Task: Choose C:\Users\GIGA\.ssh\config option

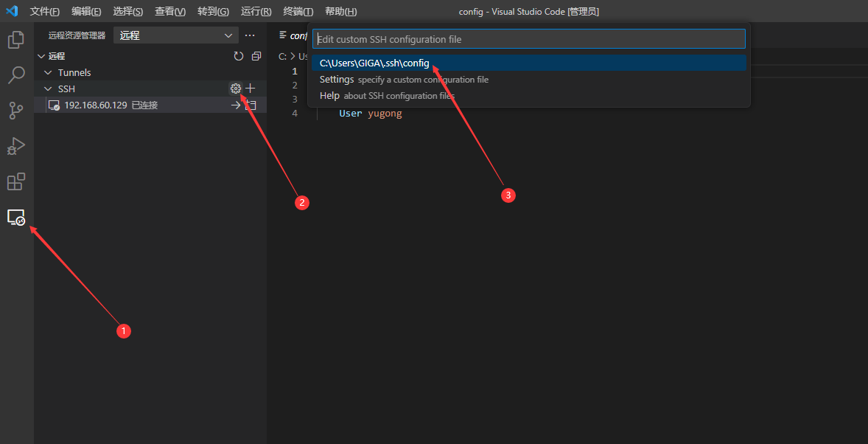Action: tap(528, 63)
